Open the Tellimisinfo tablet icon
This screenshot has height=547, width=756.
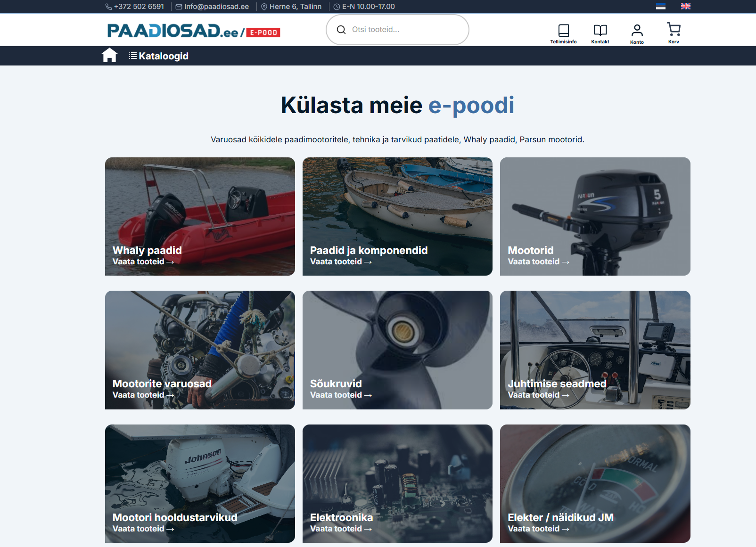click(563, 31)
